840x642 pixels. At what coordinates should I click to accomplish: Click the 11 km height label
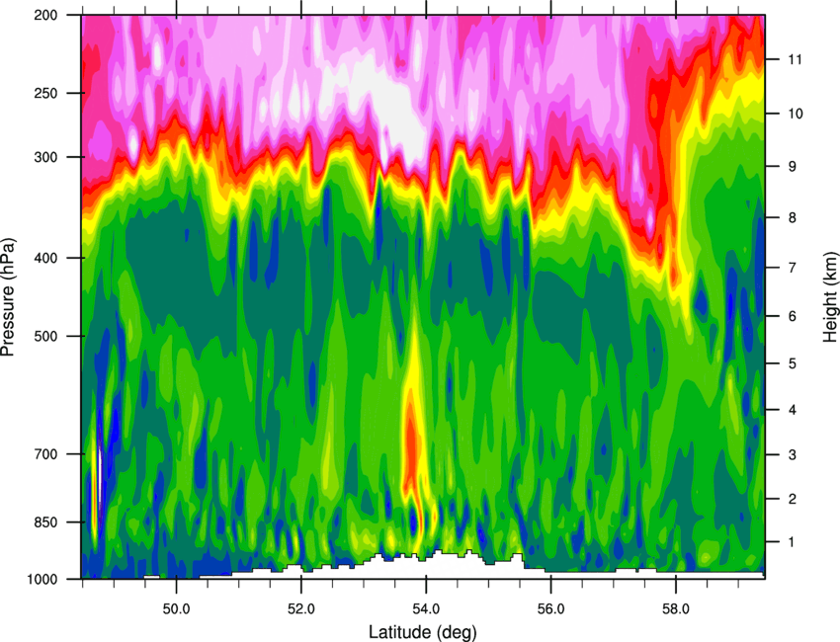[796, 59]
